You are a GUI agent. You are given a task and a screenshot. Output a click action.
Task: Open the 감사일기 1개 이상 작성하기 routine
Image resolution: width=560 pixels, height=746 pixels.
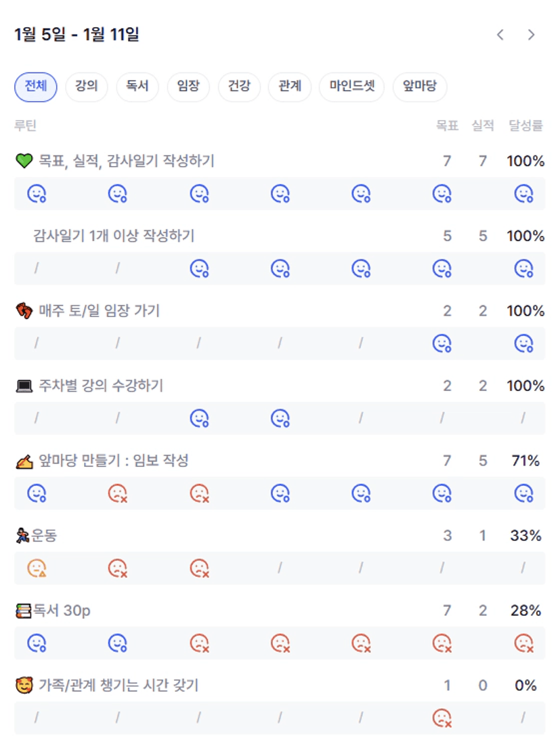[x=114, y=236]
